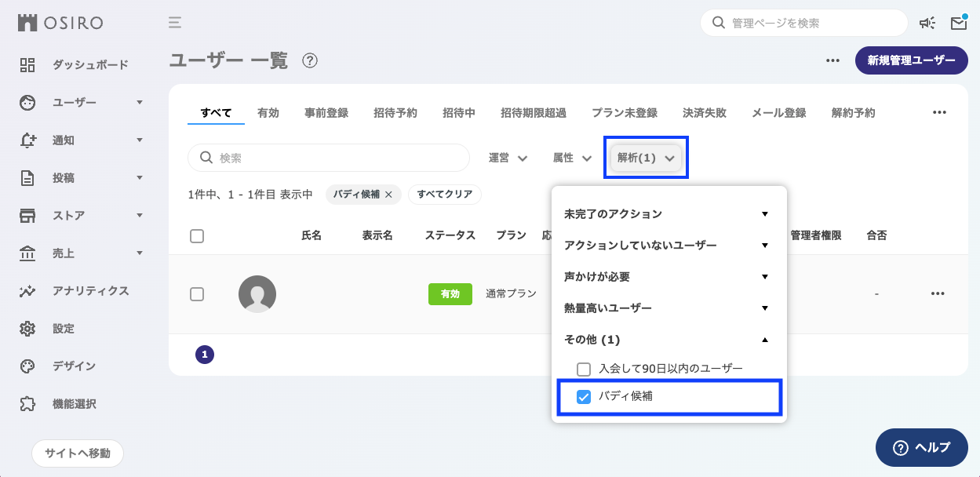Click the Design palette icon
Screen dimensions: 980x477
27,366
